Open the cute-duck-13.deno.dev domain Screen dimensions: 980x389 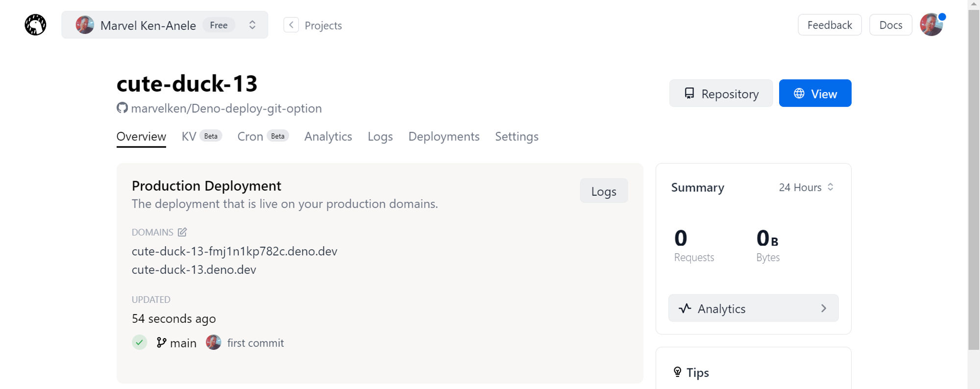point(194,270)
